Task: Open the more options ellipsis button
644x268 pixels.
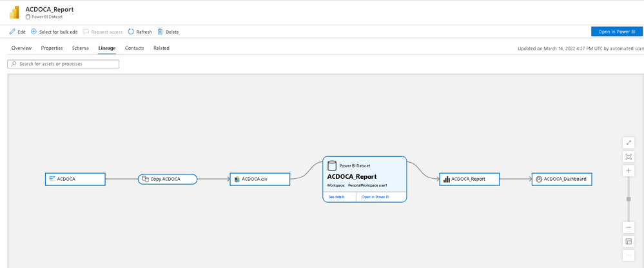Action: pos(629,255)
